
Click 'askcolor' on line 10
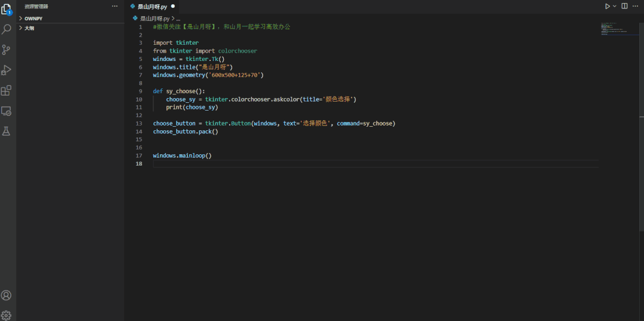click(x=286, y=99)
